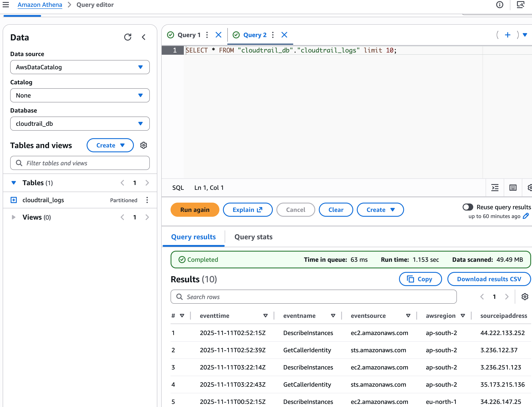Click Run again button
The image size is (532, 407).
[195, 210]
